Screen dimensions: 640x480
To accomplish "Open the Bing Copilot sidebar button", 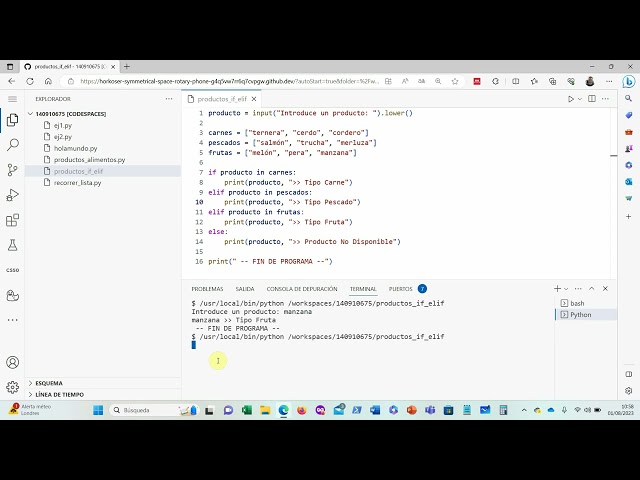I will pos(629,82).
